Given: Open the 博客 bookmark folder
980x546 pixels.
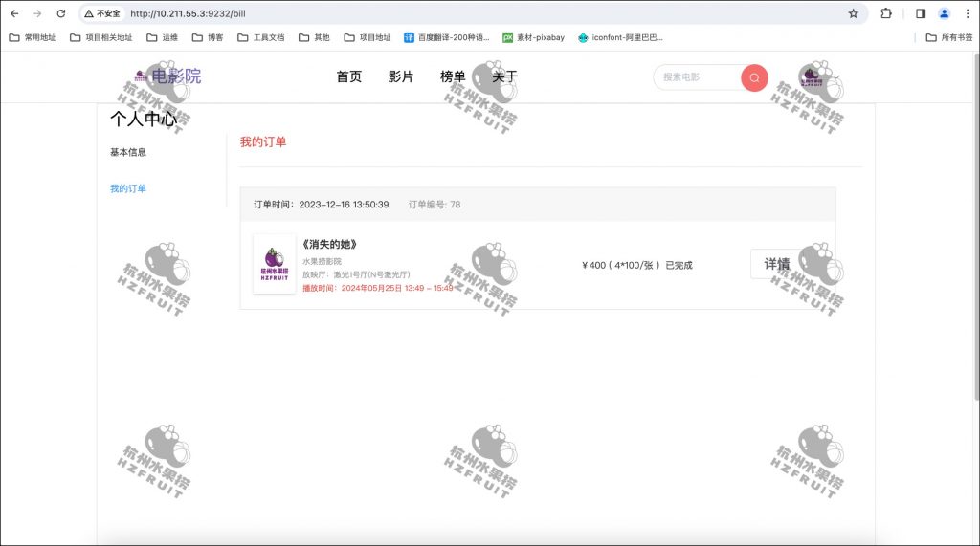Looking at the screenshot, I should 208,37.
